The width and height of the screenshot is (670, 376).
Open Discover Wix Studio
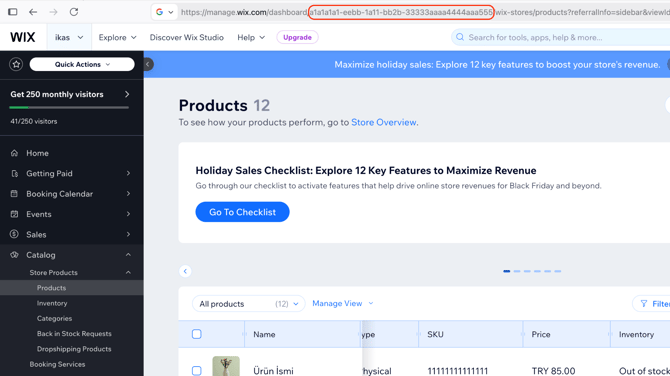click(186, 37)
